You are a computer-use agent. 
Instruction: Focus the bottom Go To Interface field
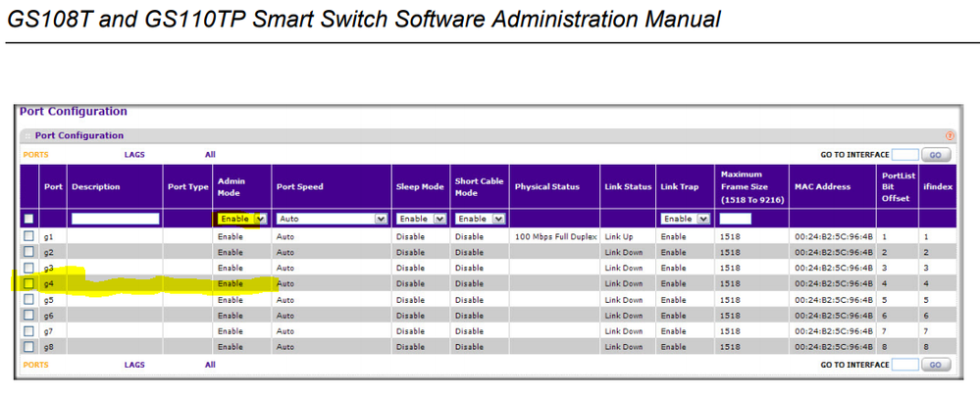click(x=905, y=365)
